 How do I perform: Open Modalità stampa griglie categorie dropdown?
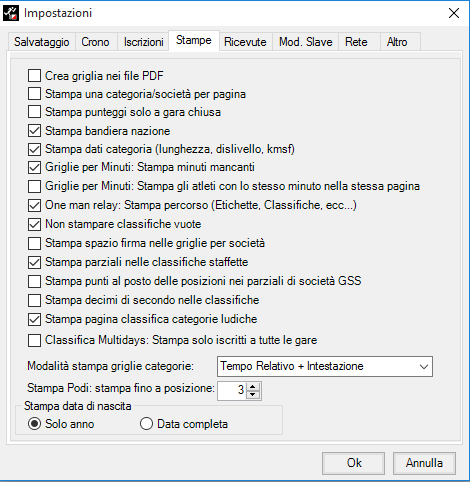(x=325, y=366)
